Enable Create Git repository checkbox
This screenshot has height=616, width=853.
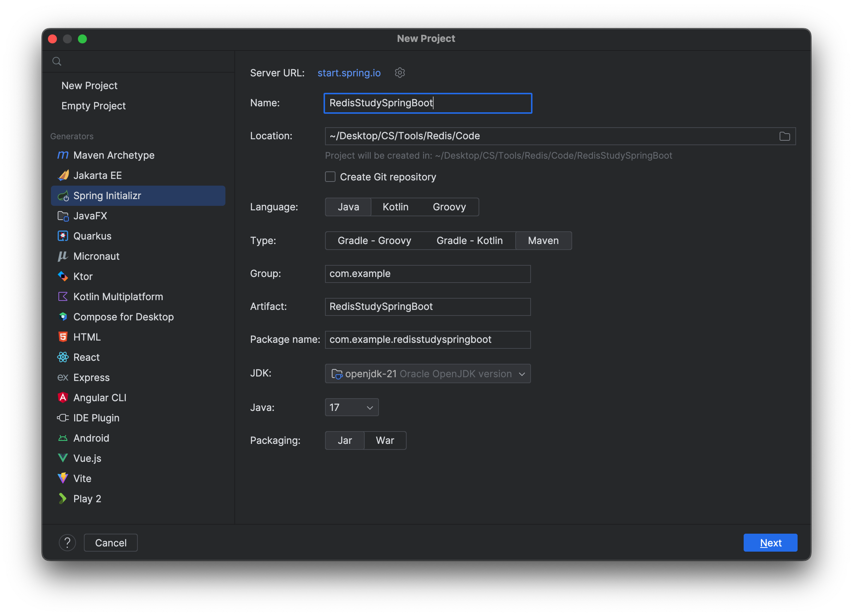coord(330,177)
